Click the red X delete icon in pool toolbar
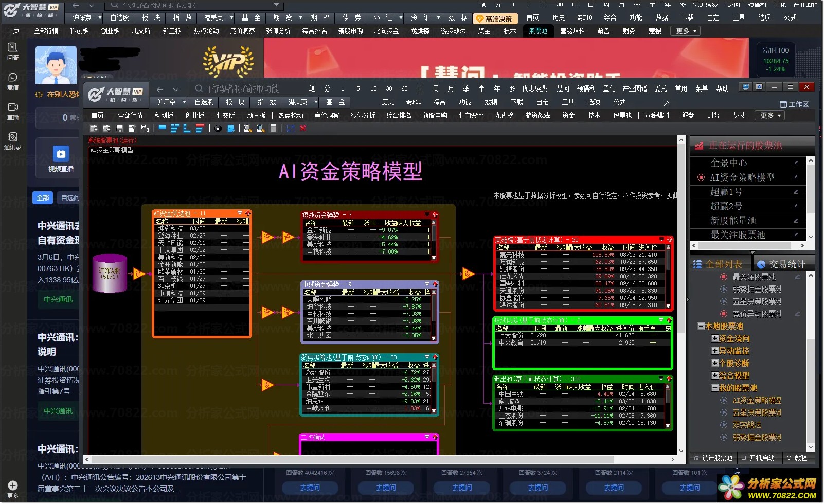This screenshot has width=825, height=504. click(303, 128)
